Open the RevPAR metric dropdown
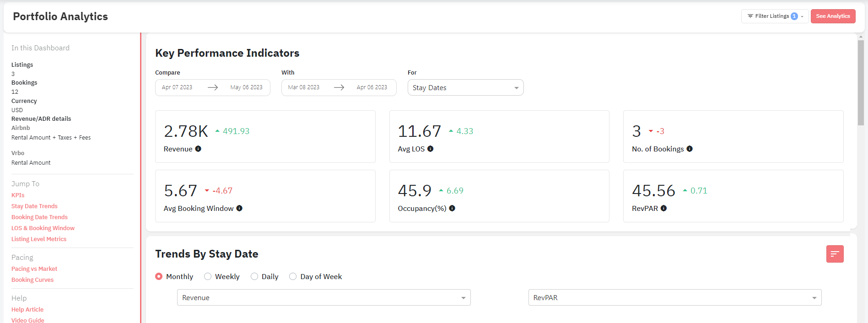Image resolution: width=868 pixels, height=323 pixels. coord(675,297)
